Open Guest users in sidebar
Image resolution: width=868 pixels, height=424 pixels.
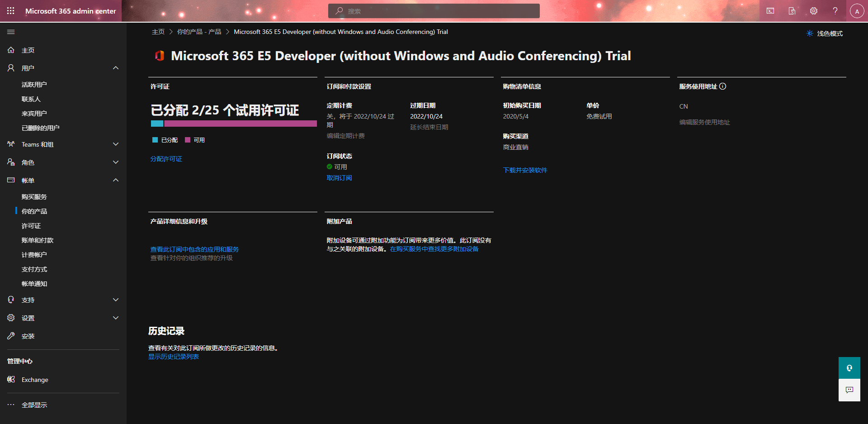point(34,114)
